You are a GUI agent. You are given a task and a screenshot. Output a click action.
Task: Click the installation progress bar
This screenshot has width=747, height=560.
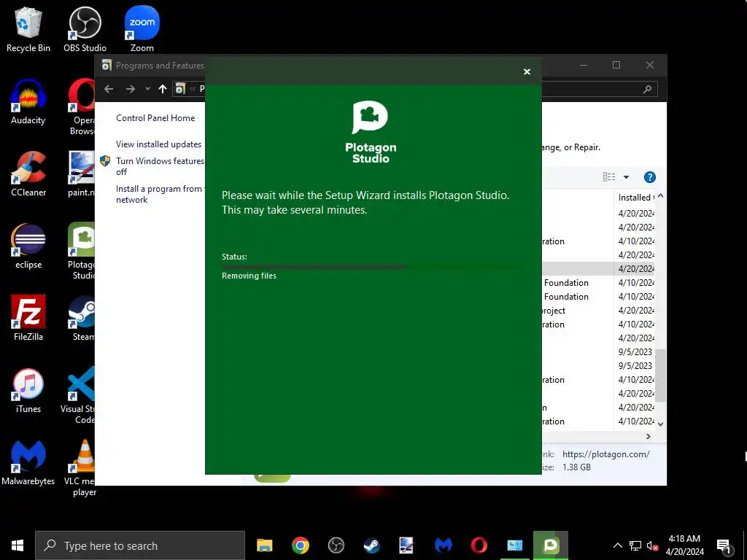(373, 267)
